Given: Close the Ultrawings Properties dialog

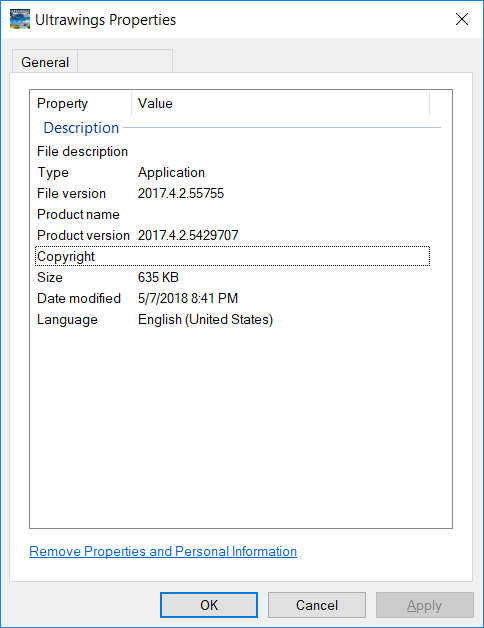Looking at the screenshot, I should point(462,19).
